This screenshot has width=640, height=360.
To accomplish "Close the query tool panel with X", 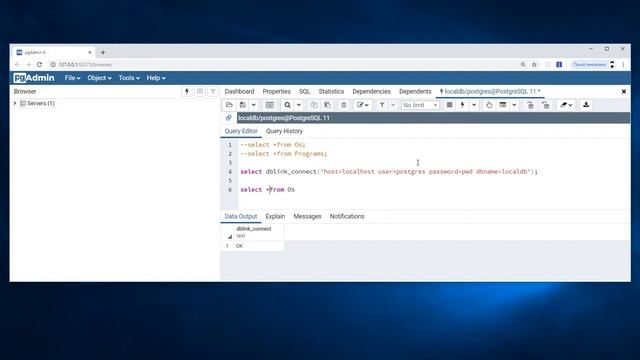I will click(624, 91).
